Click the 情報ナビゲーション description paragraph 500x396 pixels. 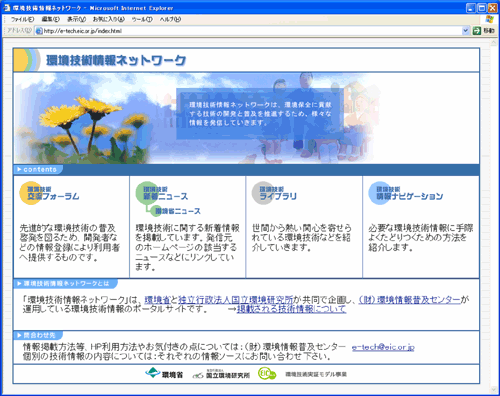tap(421, 237)
